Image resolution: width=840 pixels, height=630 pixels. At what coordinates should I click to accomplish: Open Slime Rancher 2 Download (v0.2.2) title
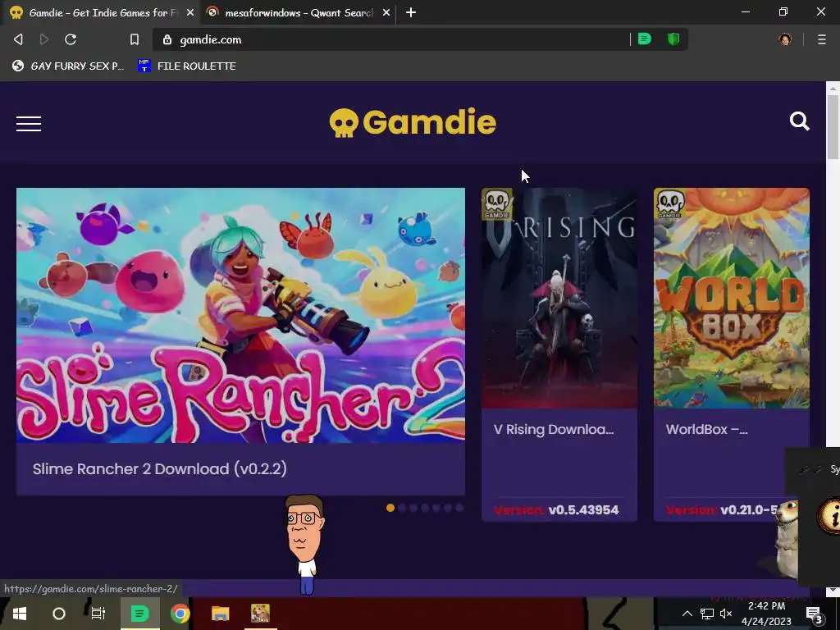pyautogui.click(x=160, y=468)
